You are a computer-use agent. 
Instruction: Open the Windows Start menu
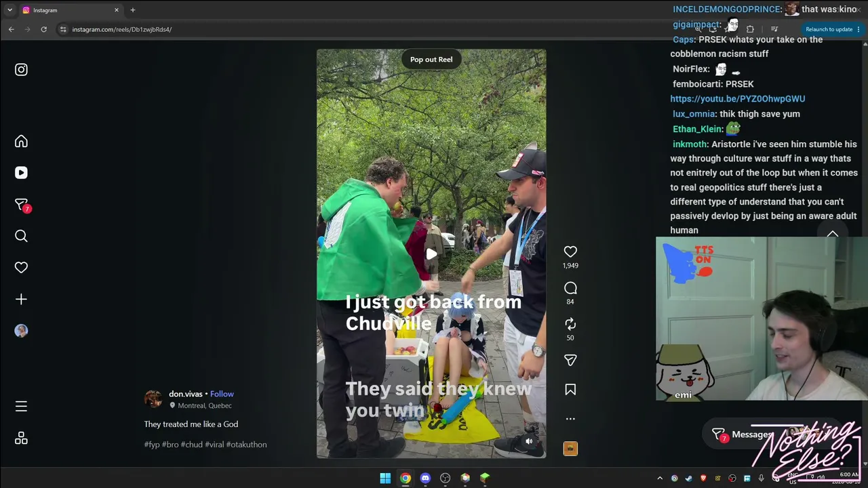[x=385, y=478]
